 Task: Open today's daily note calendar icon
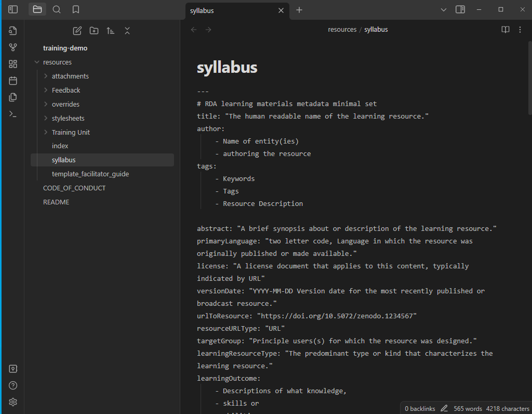pyautogui.click(x=13, y=81)
